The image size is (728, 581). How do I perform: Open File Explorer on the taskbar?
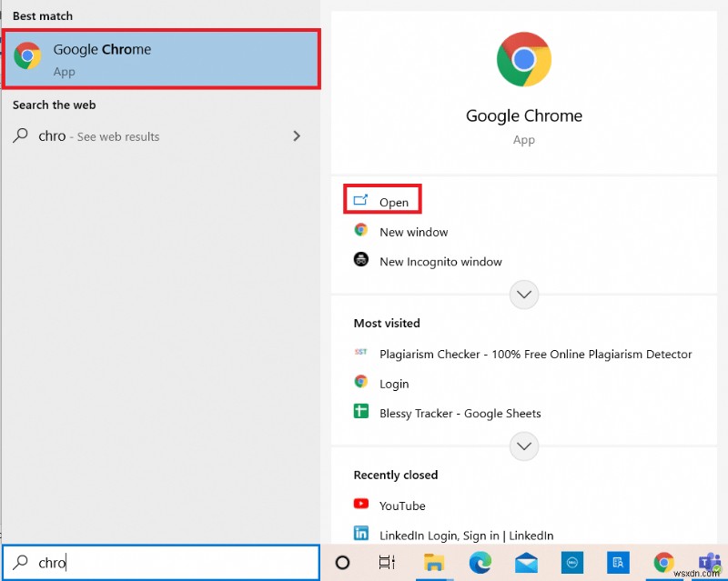coord(435,564)
